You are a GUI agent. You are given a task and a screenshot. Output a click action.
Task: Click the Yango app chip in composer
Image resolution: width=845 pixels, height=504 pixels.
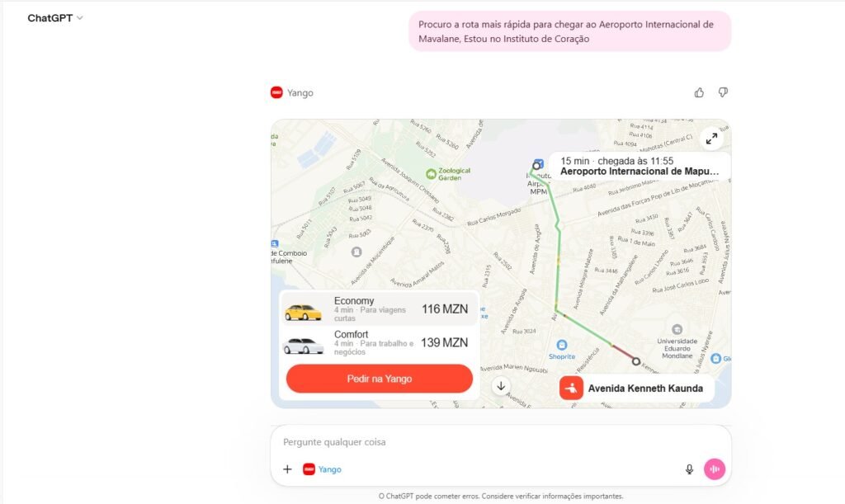[323, 469]
